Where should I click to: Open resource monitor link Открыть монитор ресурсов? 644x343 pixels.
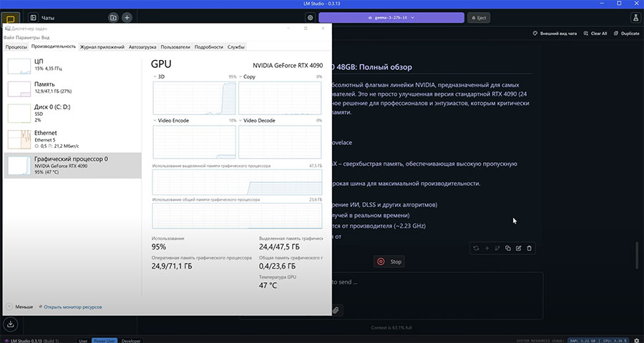(73, 307)
